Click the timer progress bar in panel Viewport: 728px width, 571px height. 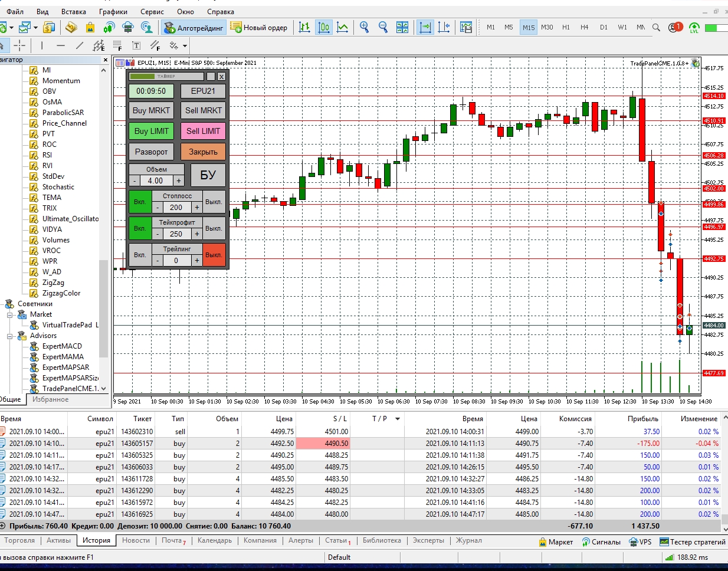[x=167, y=76]
